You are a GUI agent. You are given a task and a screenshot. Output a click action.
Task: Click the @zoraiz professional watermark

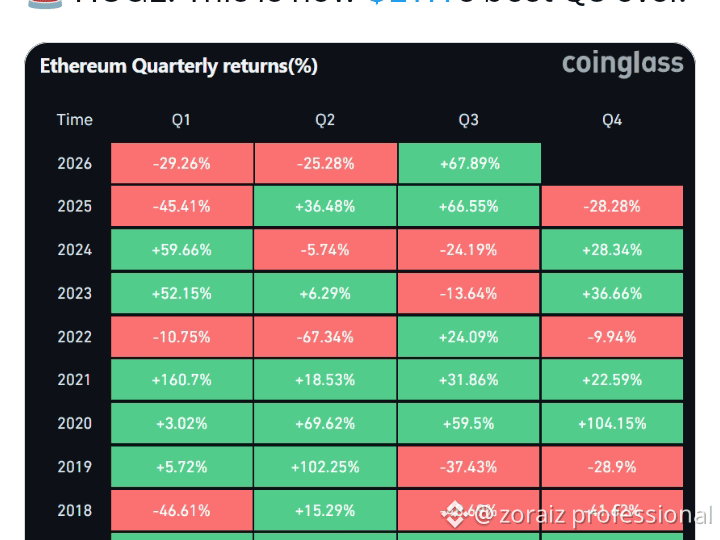[x=592, y=515]
